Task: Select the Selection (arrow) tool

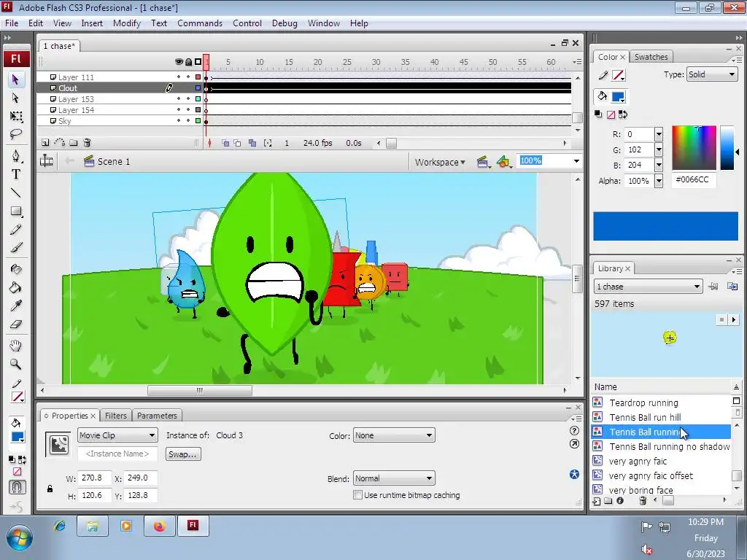Action: tap(16, 79)
